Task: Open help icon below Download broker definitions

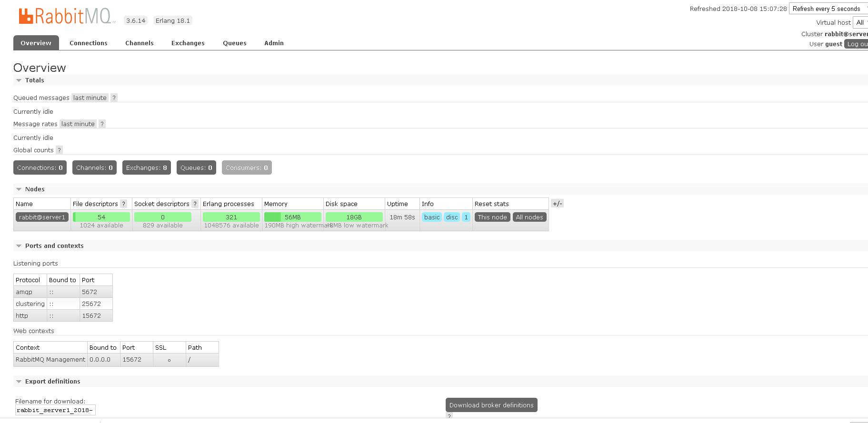Action: tap(449, 416)
